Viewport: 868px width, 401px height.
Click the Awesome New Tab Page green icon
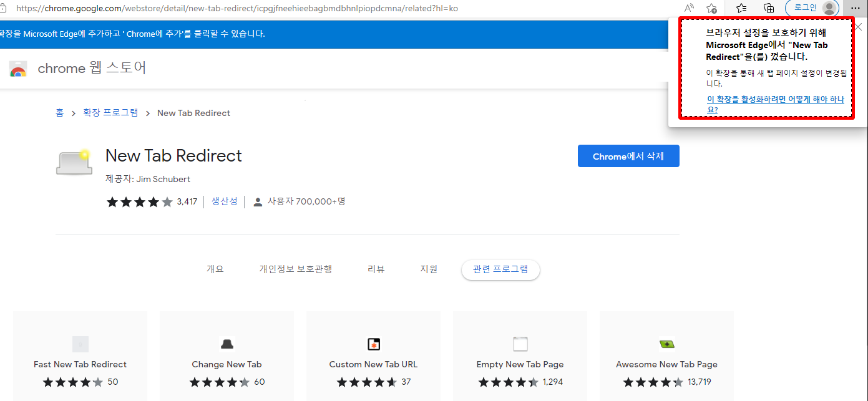click(666, 344)
